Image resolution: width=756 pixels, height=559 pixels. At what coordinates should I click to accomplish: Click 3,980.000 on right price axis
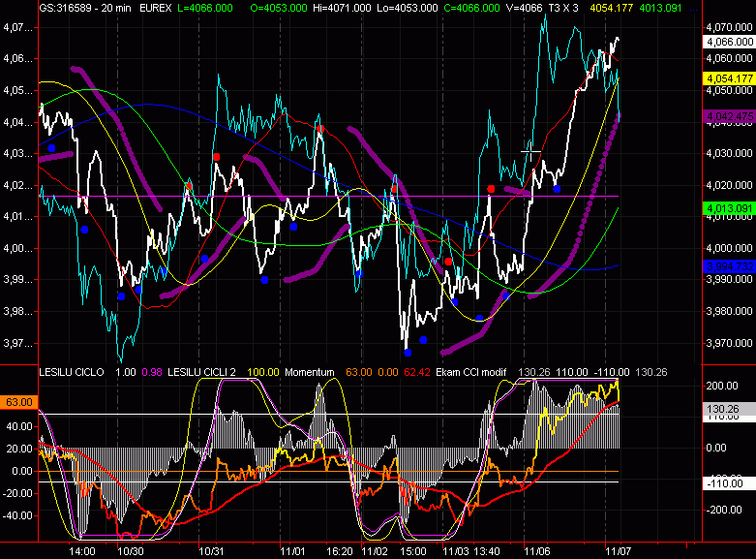[730, 311]
